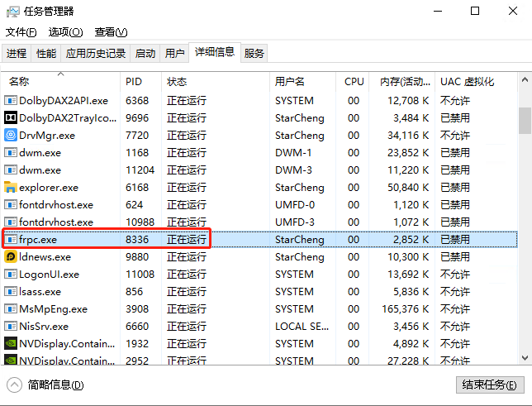Select the lsass.exe process name

click(40, 292)
